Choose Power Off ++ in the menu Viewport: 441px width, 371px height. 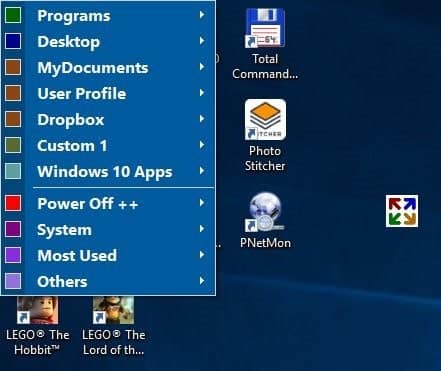[108, 203]
